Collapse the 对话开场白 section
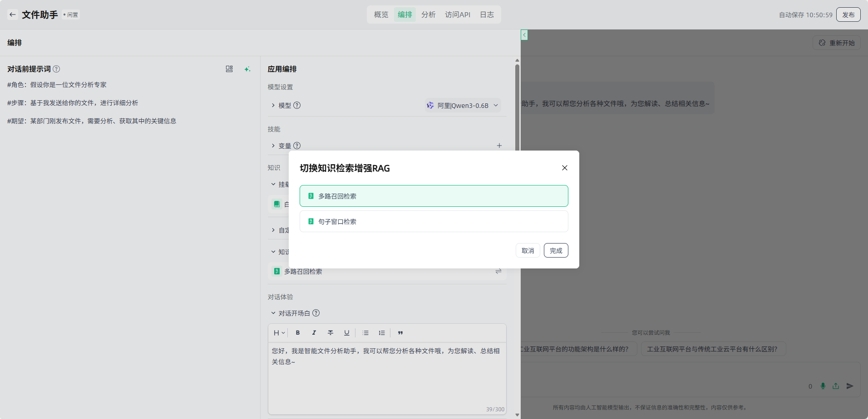This screenshot has height=419, width=868. tap(273, 313)
